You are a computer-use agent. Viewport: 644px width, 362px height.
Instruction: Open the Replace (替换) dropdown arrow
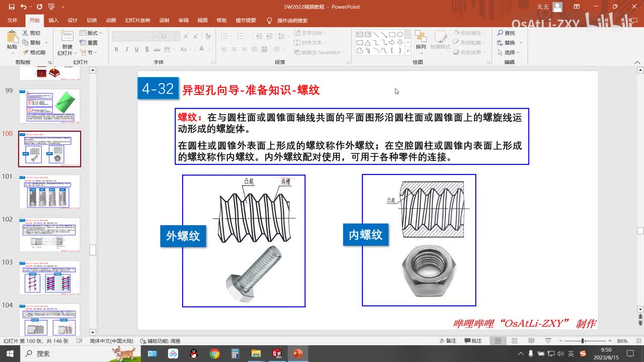(521, 43)
